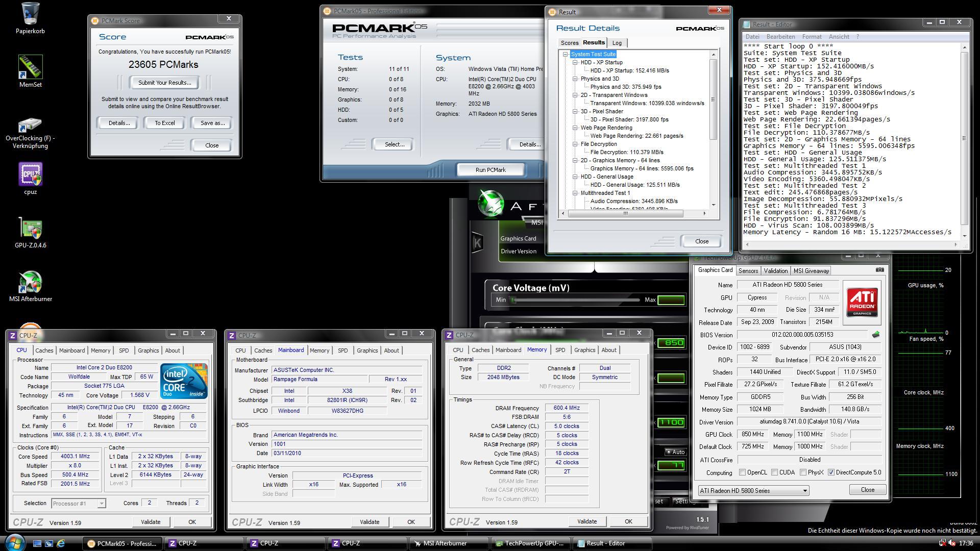
Task: Open the Format menu in the Editor
Action: (x=812, y=37)
